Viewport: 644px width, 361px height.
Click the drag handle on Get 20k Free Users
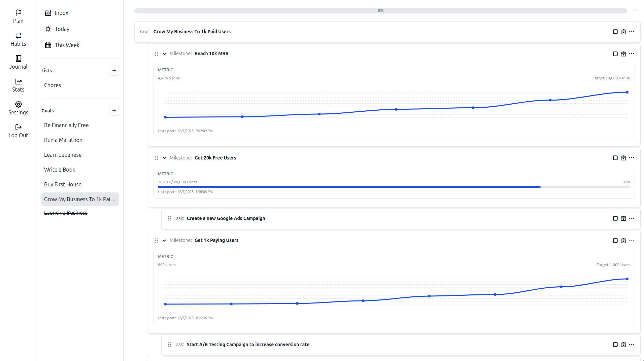156,158
